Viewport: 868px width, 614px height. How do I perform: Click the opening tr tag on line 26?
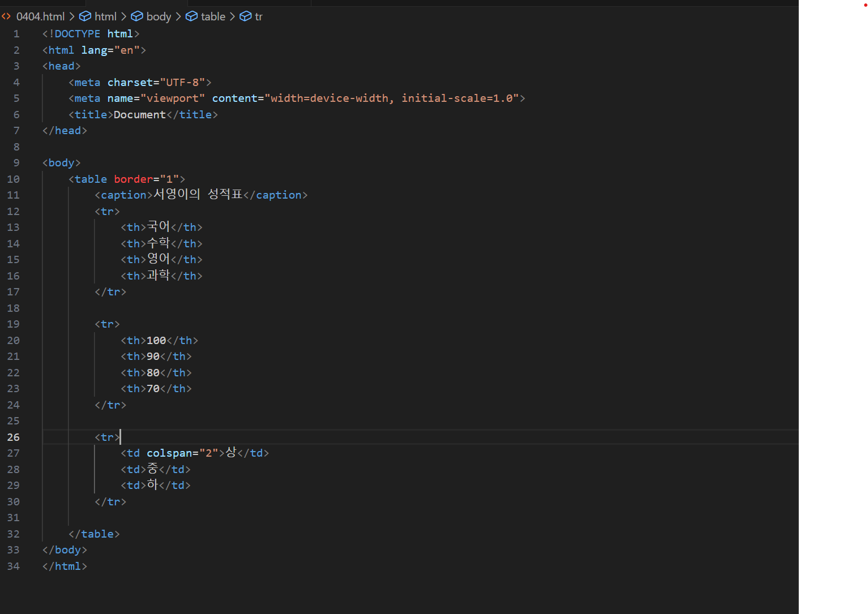pos(108,437)
